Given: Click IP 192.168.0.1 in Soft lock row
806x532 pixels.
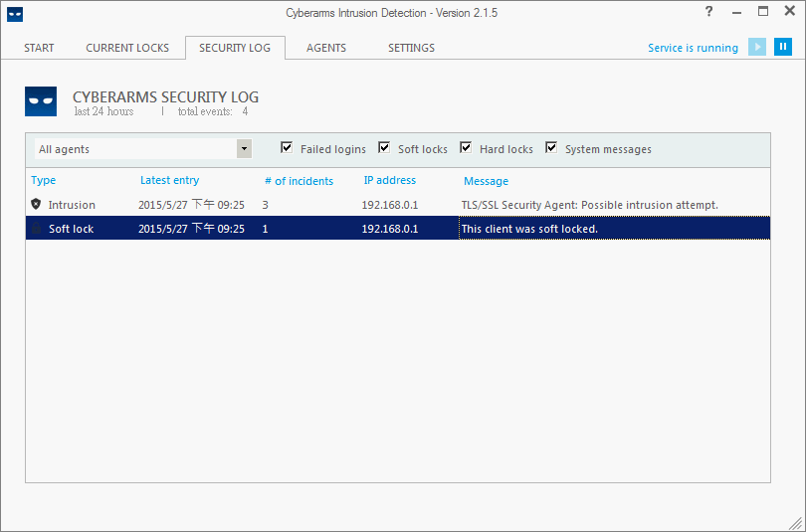Looking at the screenshot, I should 390,229.
